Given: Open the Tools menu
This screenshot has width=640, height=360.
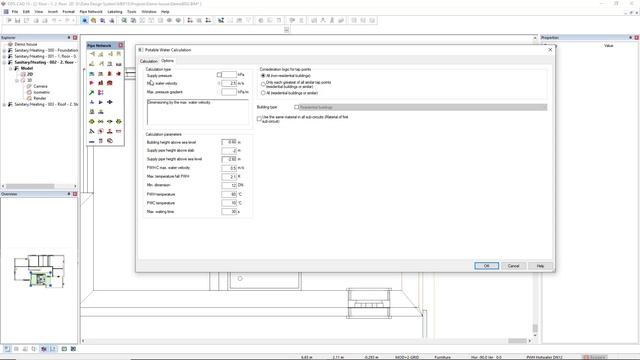Looking at the screenshot, I should (x=132, y=12).
